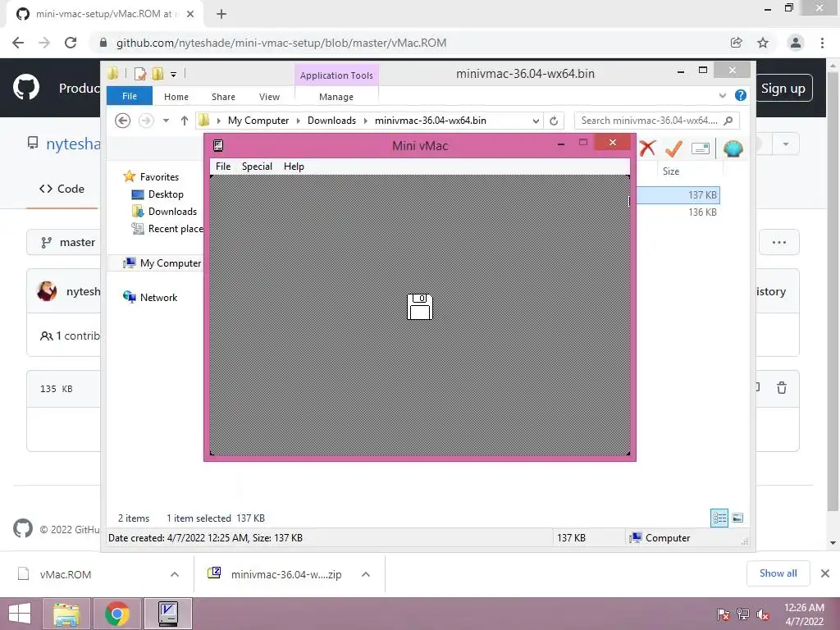
Task: Click the blue shell toolbar icon
Action: click(x=733, y=148)
